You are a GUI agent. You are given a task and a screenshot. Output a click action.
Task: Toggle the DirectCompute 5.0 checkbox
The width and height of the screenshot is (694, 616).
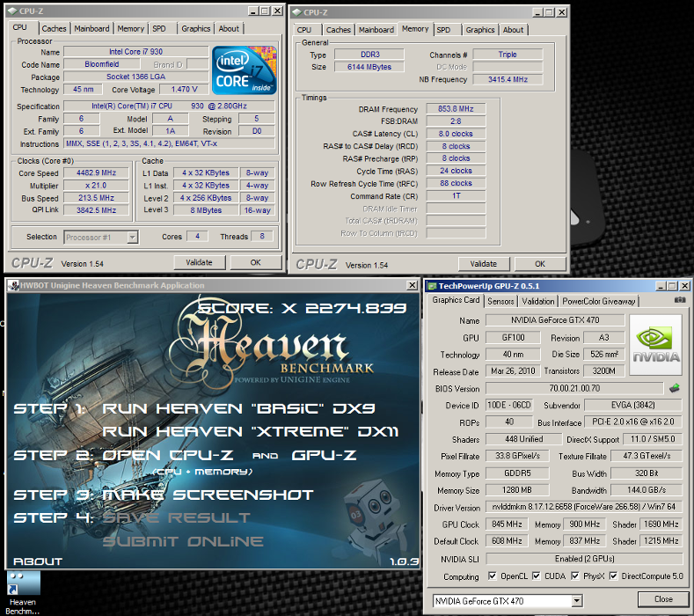[x=613, y=576]
